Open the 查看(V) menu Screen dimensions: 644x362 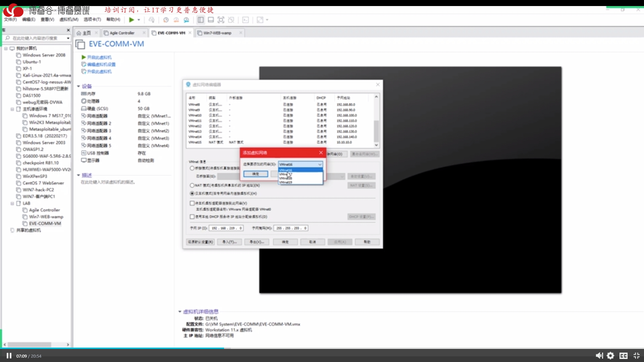click(x=47, y=19)
